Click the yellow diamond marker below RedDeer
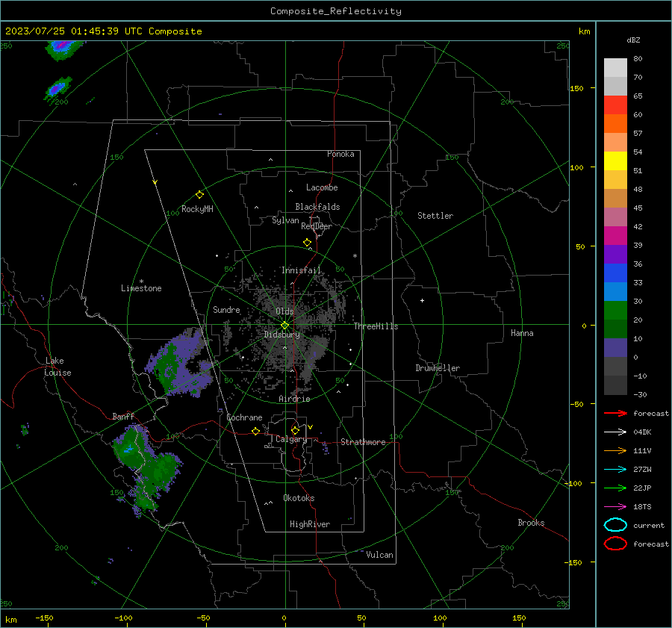This screenshot has height=628, width=672. [x=307, y=243]
